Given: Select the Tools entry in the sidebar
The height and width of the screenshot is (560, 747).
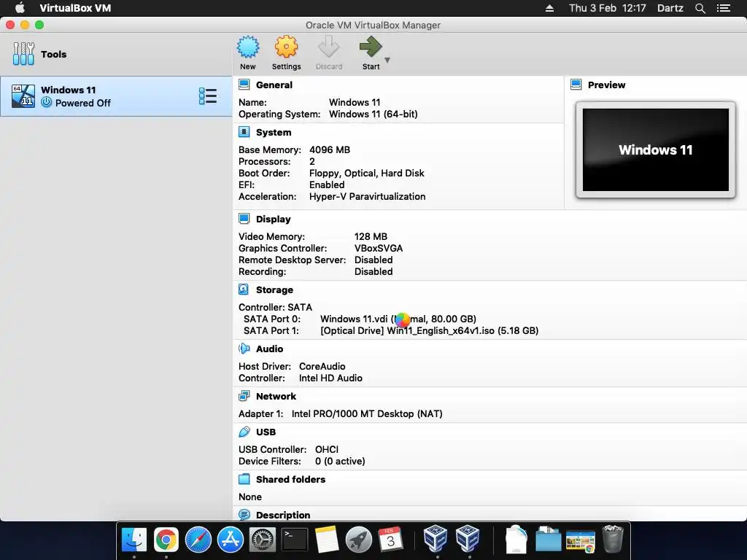Looking at the screenshot, I should 116,54.
